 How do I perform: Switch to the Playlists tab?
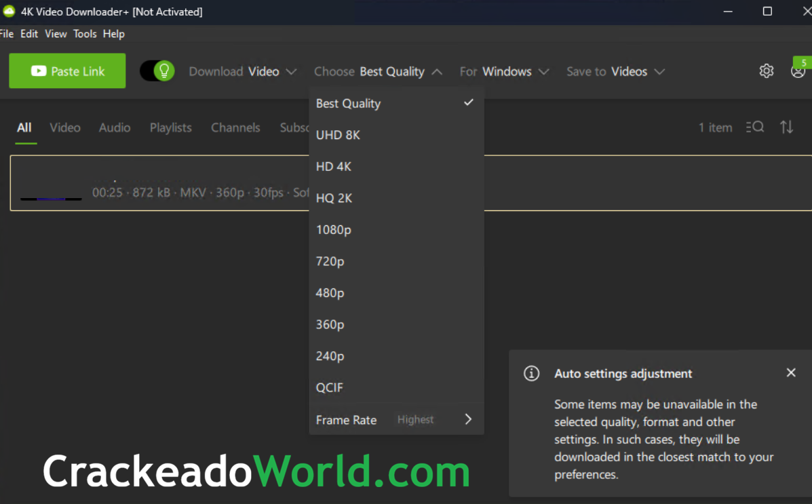pos(171,128)
